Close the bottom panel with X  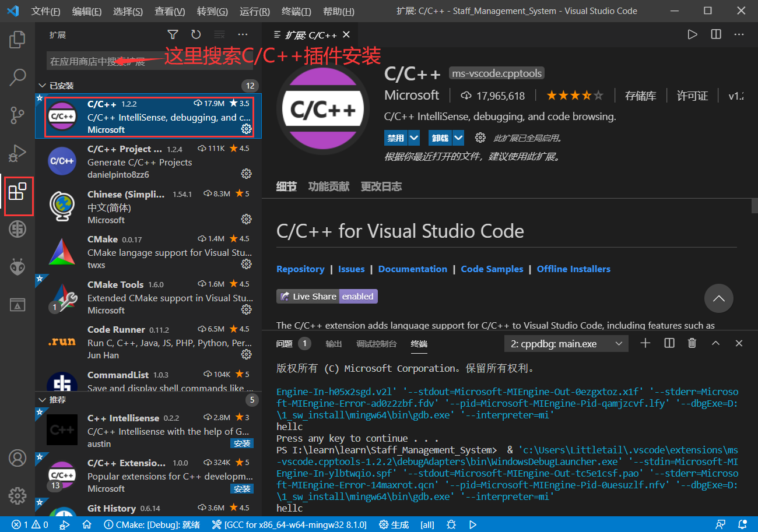(x=739, y=343)
